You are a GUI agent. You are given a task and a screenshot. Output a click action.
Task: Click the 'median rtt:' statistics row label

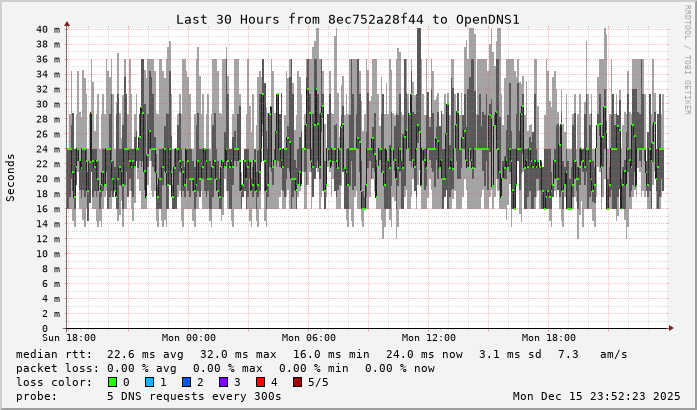click(54, 354)
